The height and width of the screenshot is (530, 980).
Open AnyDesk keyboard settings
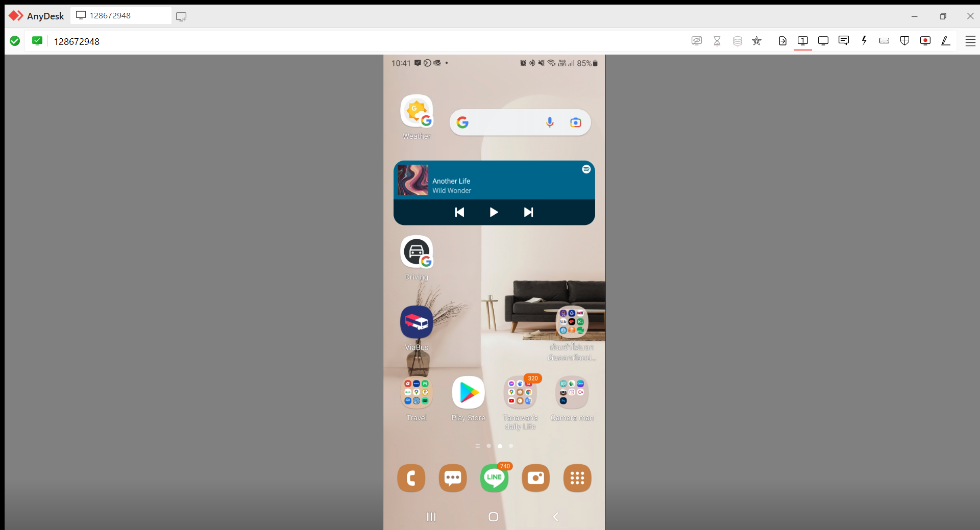click(885, 41)
